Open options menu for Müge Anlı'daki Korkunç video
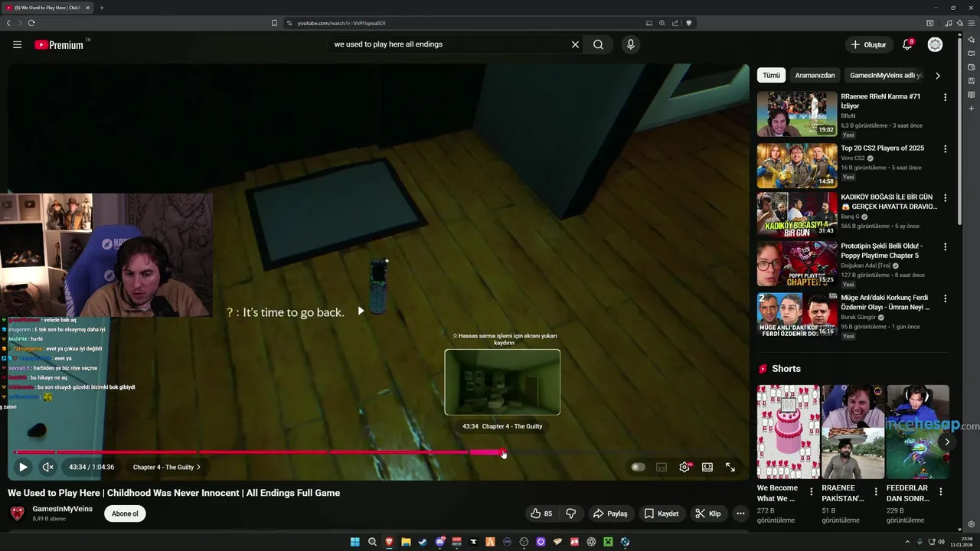The image size is (980, 551). pos(945,298)
